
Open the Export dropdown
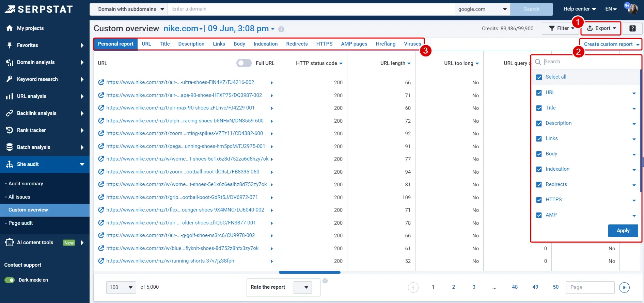tap(602, 29)
